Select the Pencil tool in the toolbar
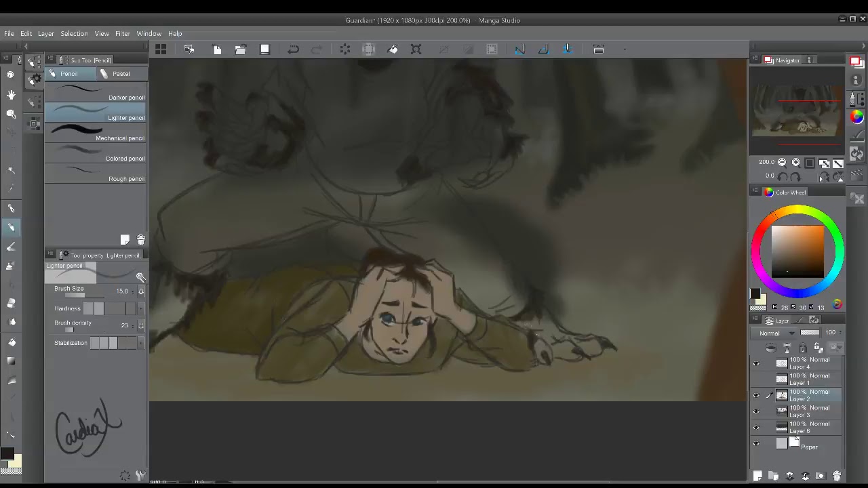The height and width of the screenshot is (488, 868). tap(11, 227)
